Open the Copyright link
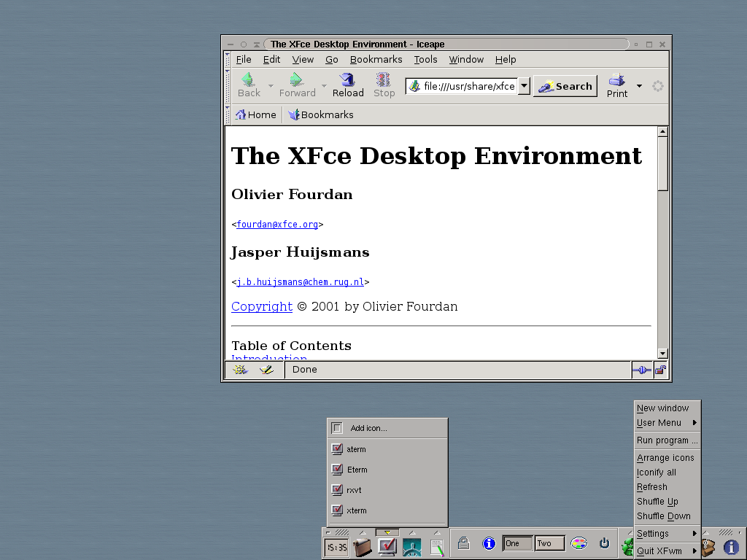 pyautogui.click(x=262, y=307)
